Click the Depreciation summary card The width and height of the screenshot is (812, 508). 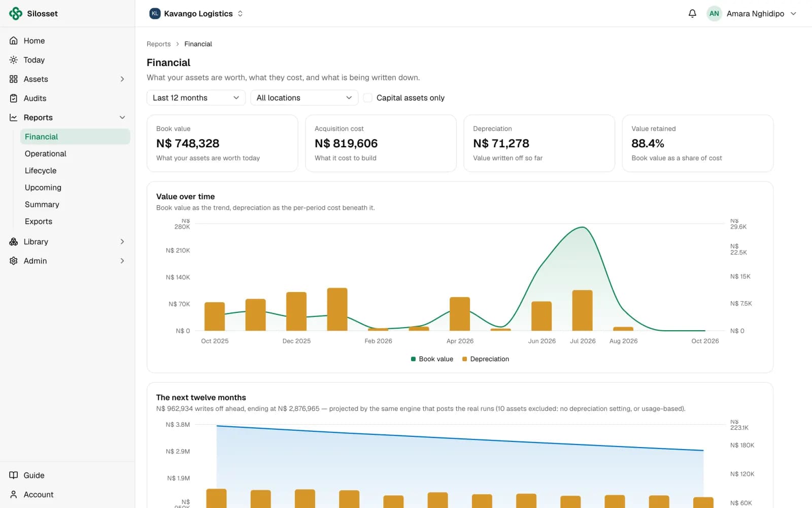(539, 143)
